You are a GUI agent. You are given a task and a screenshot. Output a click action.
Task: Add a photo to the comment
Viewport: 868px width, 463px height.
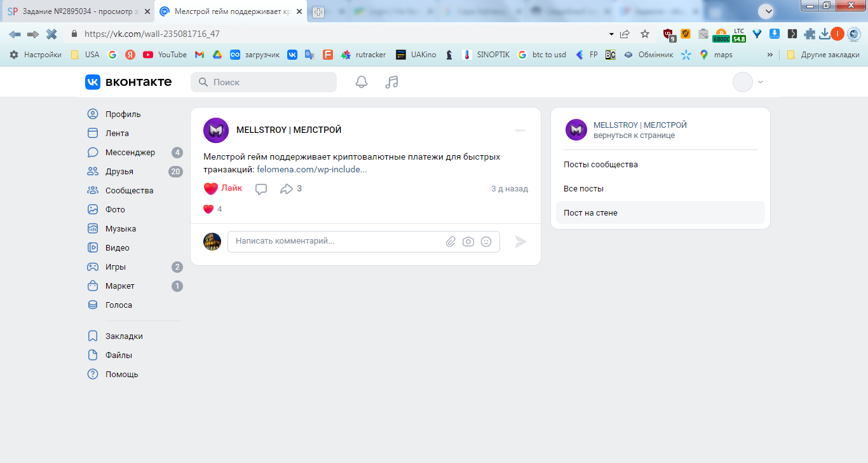click(x=468, y=242)
